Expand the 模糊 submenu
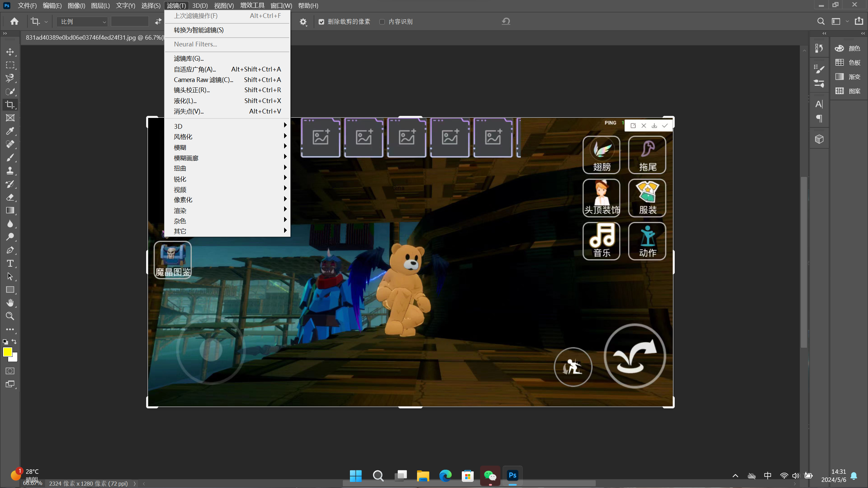Viewport: 868px width, 488px height. click(227, 147)
